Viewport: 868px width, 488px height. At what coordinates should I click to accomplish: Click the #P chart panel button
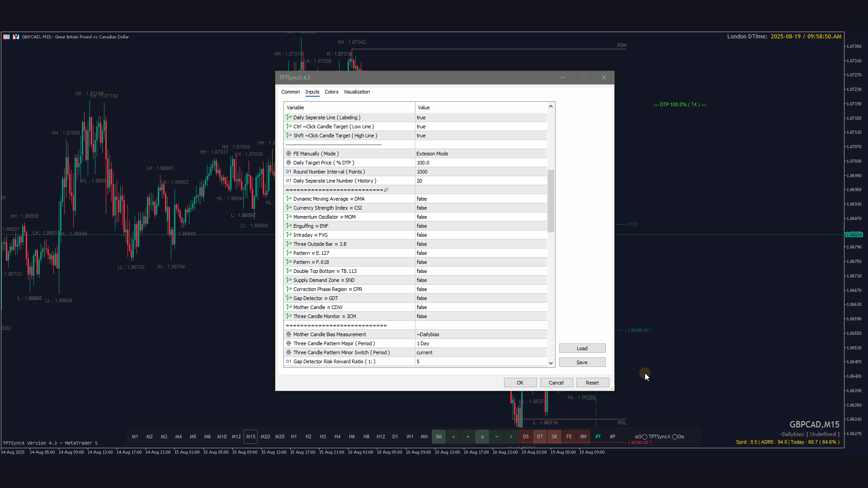click(x=612, y=436)
